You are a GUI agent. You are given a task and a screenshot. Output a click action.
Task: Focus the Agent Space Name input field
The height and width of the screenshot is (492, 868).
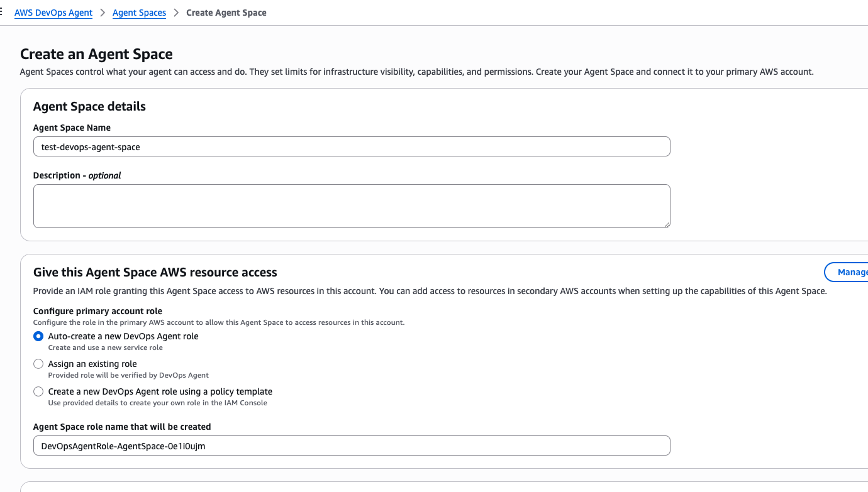coord(352,146)
